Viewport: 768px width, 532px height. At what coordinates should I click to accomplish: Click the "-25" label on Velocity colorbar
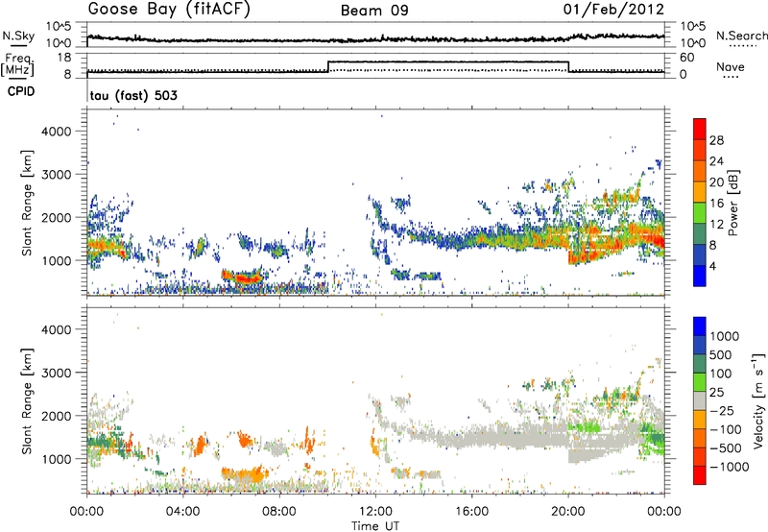[722, 410]
